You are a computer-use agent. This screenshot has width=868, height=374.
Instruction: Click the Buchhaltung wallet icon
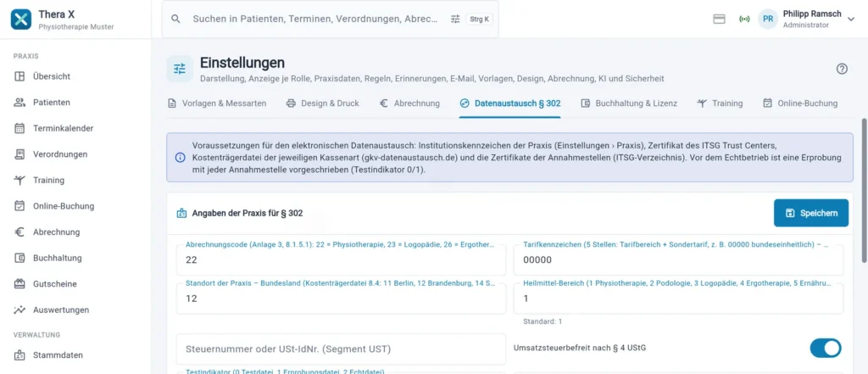click(x=20, y=258)
